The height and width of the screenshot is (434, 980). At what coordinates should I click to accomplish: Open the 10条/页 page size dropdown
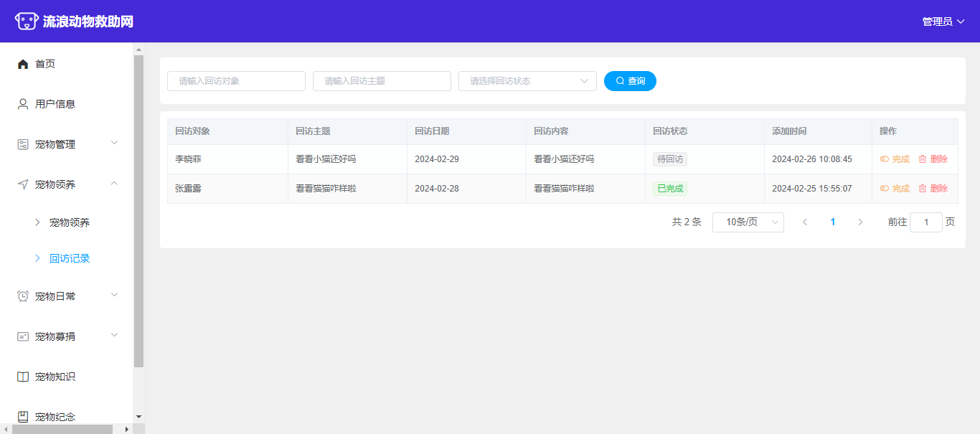click(x=748, y=222)
